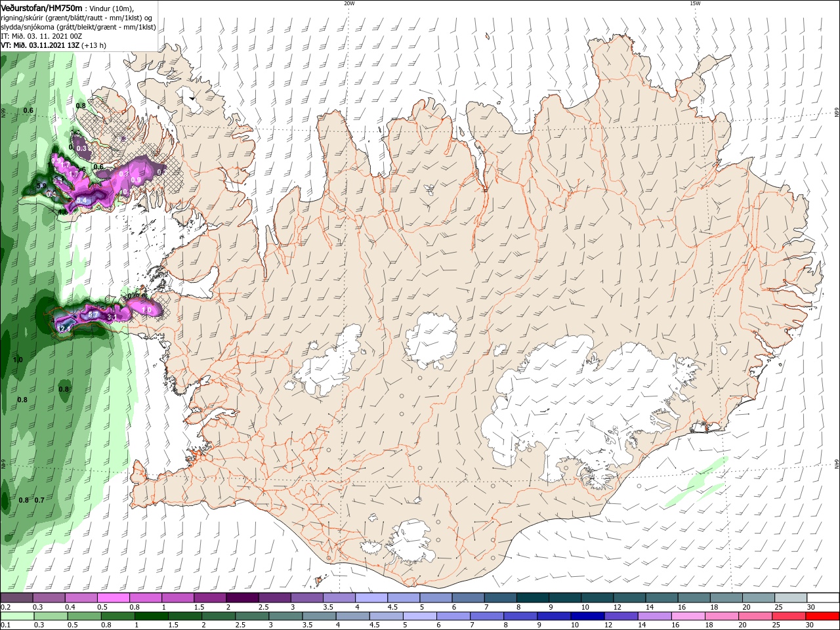Pick the bright pink 0.5–0.8 snow legend swatch
The width and height of the screenshot is (840, 630).
(113, 598)
